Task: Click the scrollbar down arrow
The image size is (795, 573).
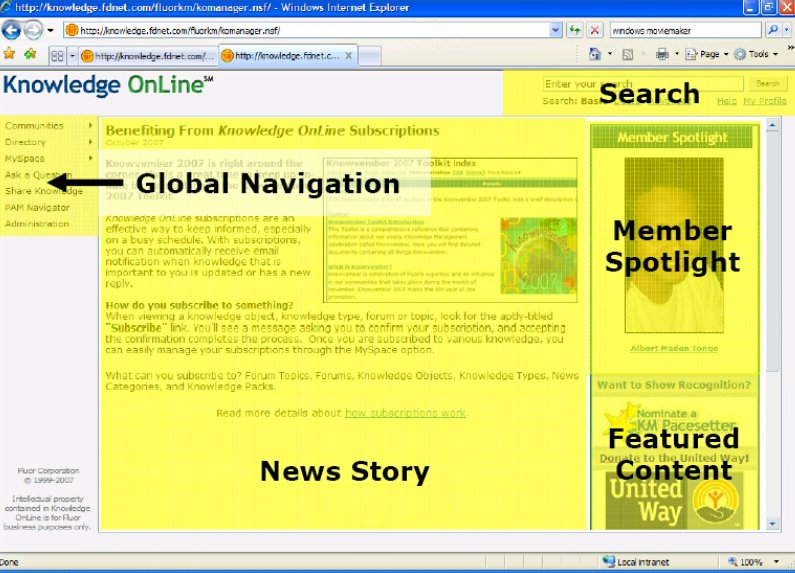Action: (772, 524)
